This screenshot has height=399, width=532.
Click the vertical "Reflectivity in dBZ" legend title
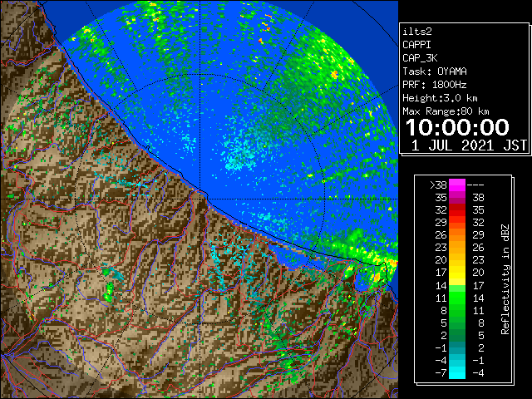point(505,279)
